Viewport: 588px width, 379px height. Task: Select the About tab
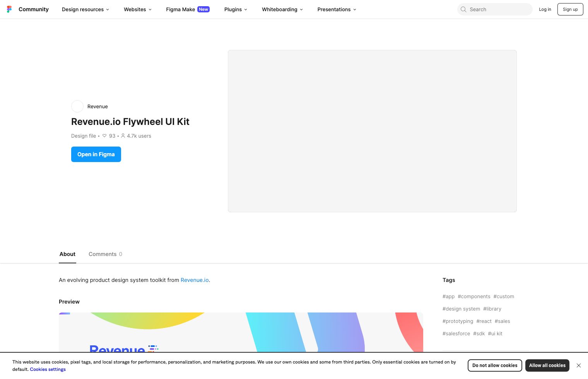click(x=67, y=254)
